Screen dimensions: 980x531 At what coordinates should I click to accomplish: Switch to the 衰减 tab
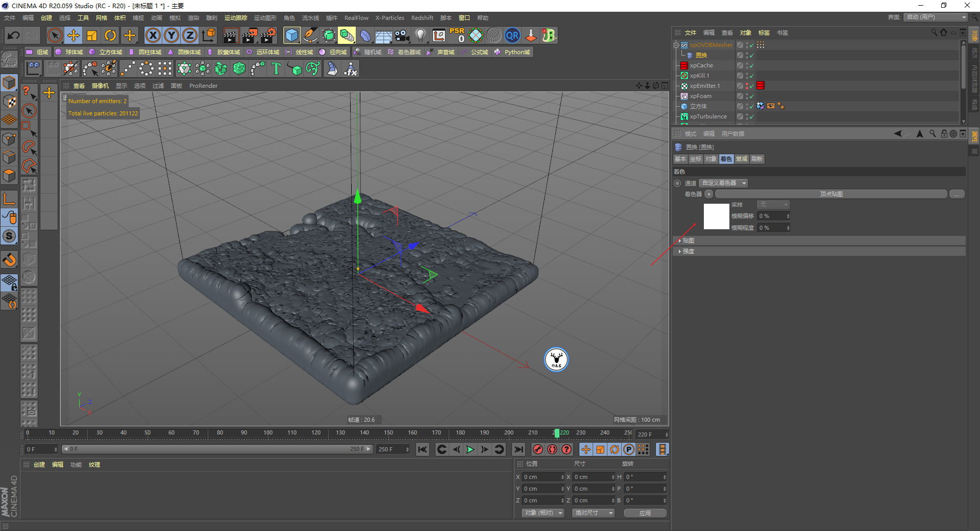click(x=741, y=159)
